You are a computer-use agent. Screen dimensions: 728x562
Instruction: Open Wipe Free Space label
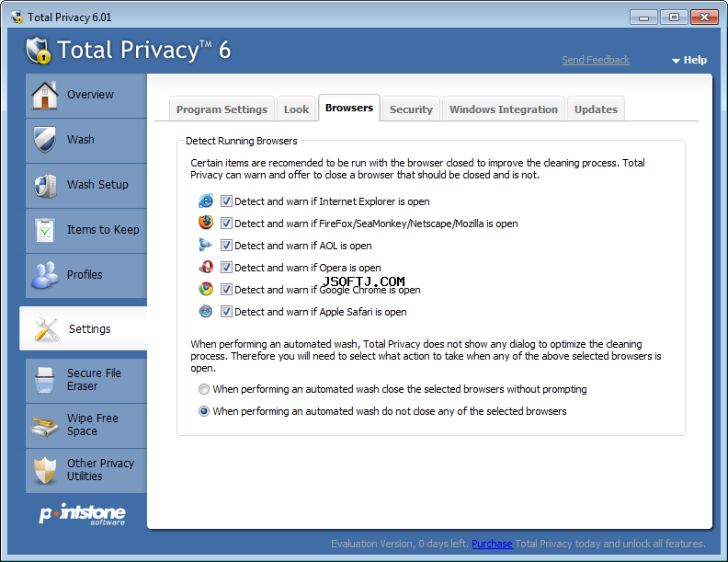click(x=93, y=425)
